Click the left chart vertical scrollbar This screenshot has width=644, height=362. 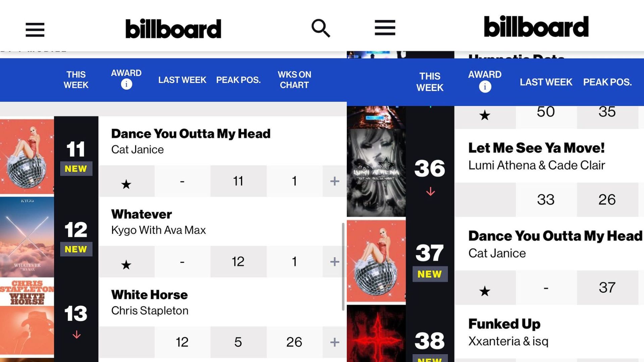pyautogui.click(x=343, y=266)
